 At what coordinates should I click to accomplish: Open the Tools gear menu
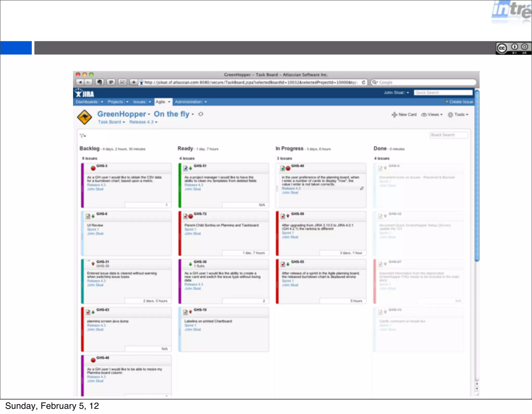(458, 115)
